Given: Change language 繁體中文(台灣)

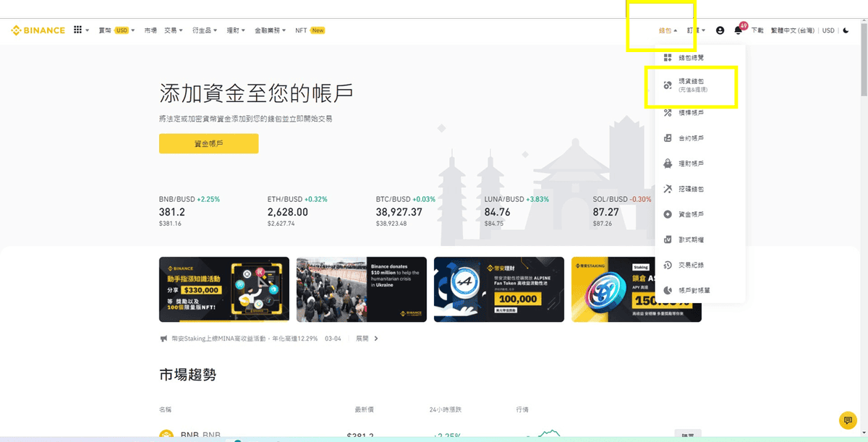Looking at the screenshot, I should 793,30.
